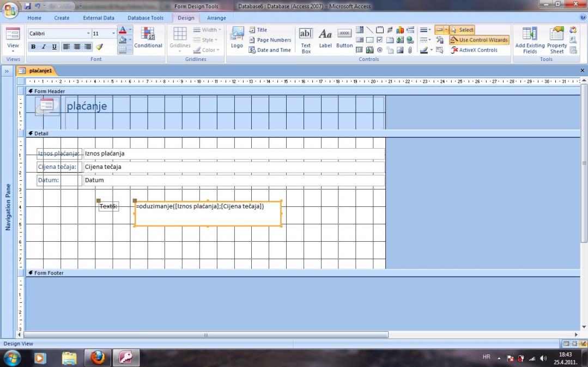Click the Title button
The width and height of the screenshot is (588, 367).
pos(258,29)
